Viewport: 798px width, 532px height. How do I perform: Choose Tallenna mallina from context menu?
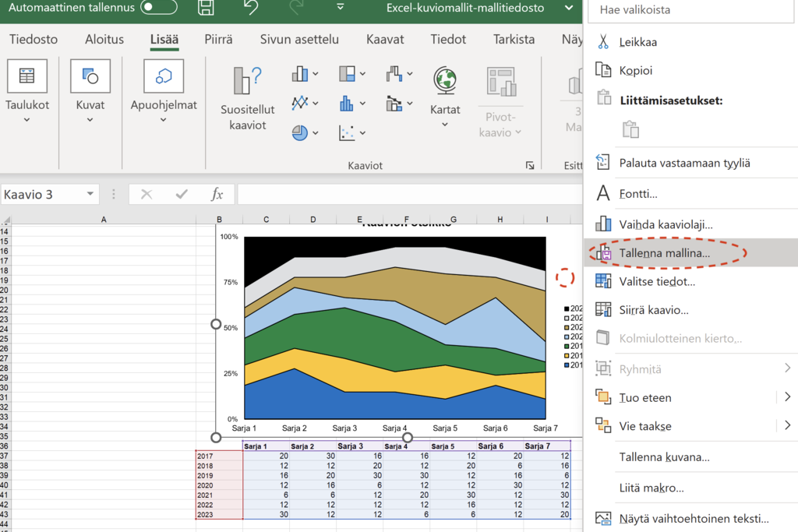tap(665, 253)
